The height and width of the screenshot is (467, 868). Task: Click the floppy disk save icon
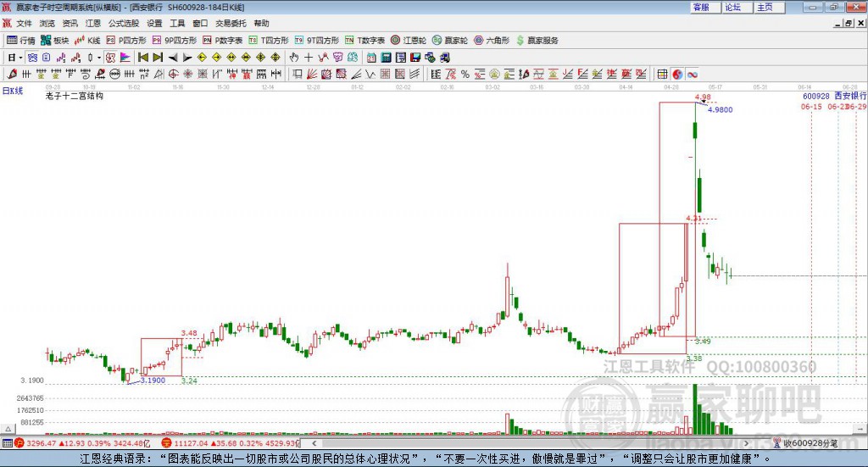click(415, 58)
